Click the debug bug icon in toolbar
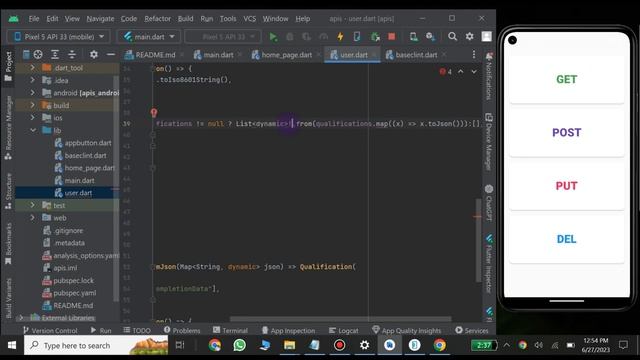 click(289, 37)
